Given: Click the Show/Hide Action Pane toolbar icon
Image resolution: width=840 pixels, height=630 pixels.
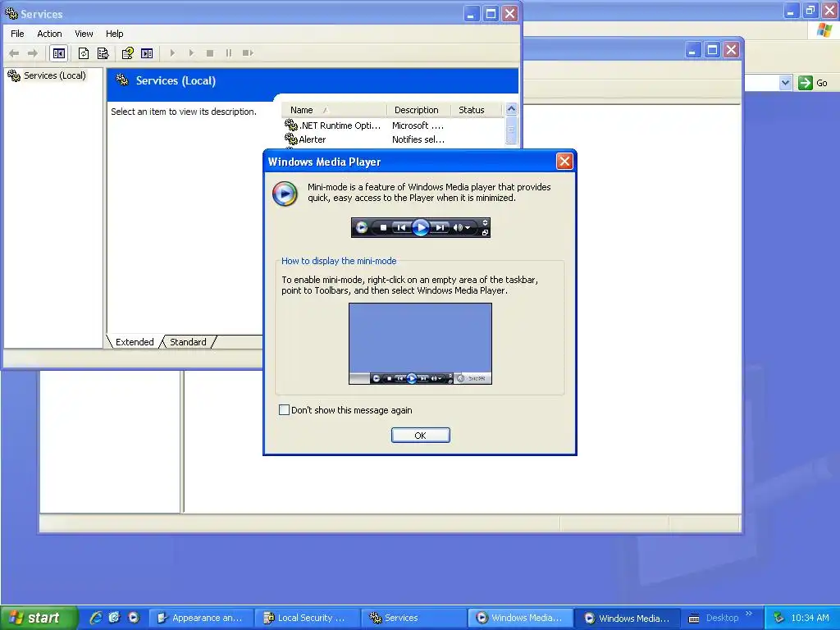Looking at the screenshot, I should tap(147, 53).
